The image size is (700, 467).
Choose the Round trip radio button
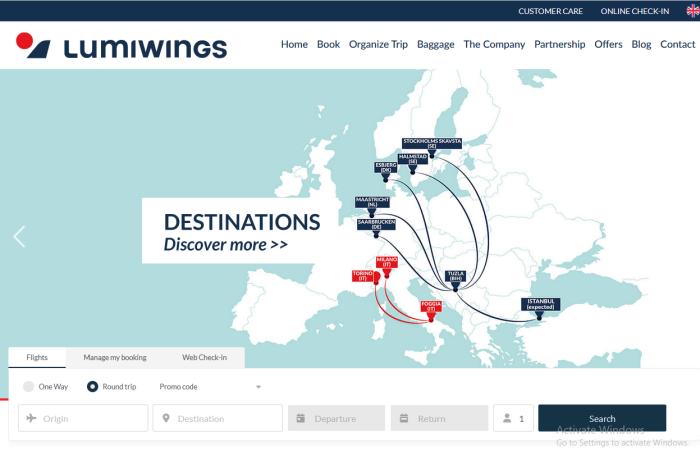pyautogui.click(x=92, y=387)
